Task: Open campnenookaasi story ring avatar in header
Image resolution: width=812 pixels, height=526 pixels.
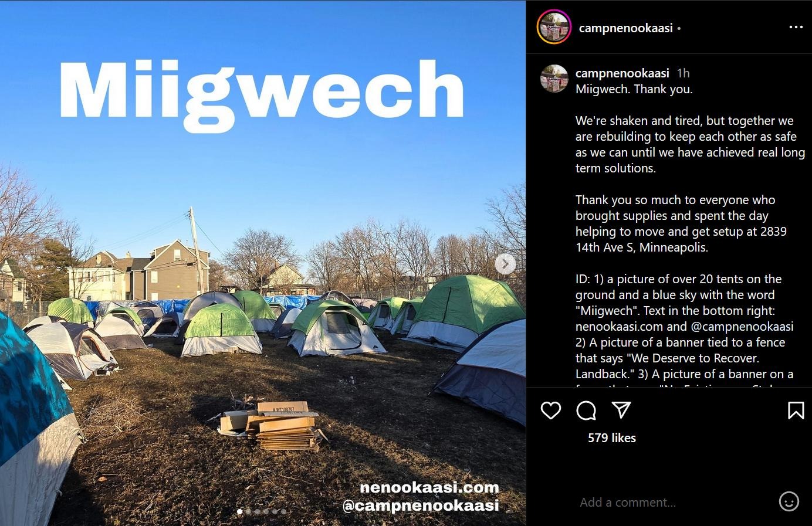Action: click(x=554, y=27)
